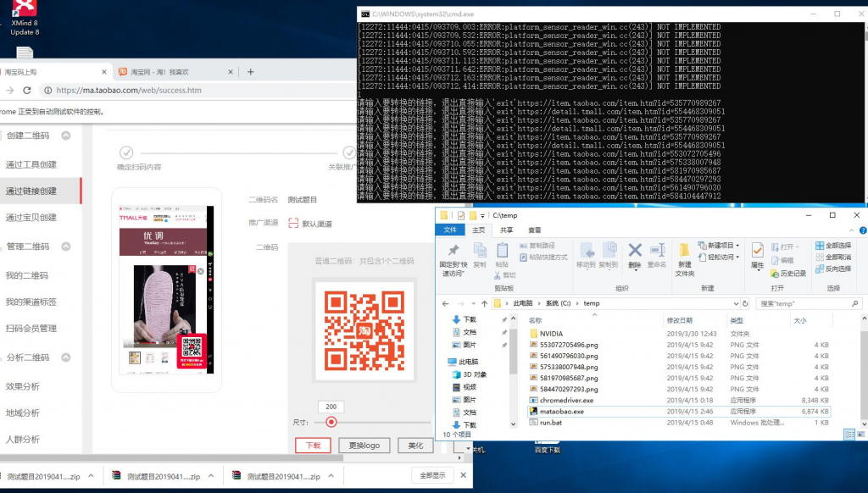Image resolution: width=868 pixels, height=493 pixels.
Task: Click the Cut (剪切) scissors icon
Action: [x=497, y=275]
